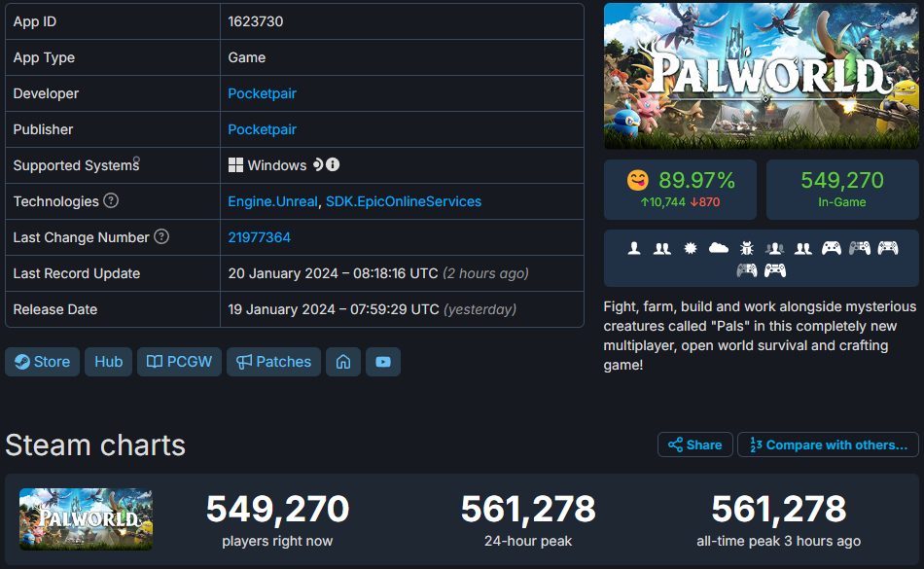This screenshot has height=569, width=924.
Task: Click the ranking icon on Compare with others
Action: [756, 445]
